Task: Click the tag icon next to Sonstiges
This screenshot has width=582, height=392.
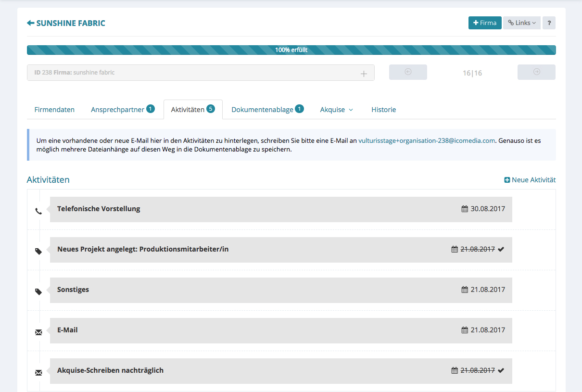Action: (38, 292)
